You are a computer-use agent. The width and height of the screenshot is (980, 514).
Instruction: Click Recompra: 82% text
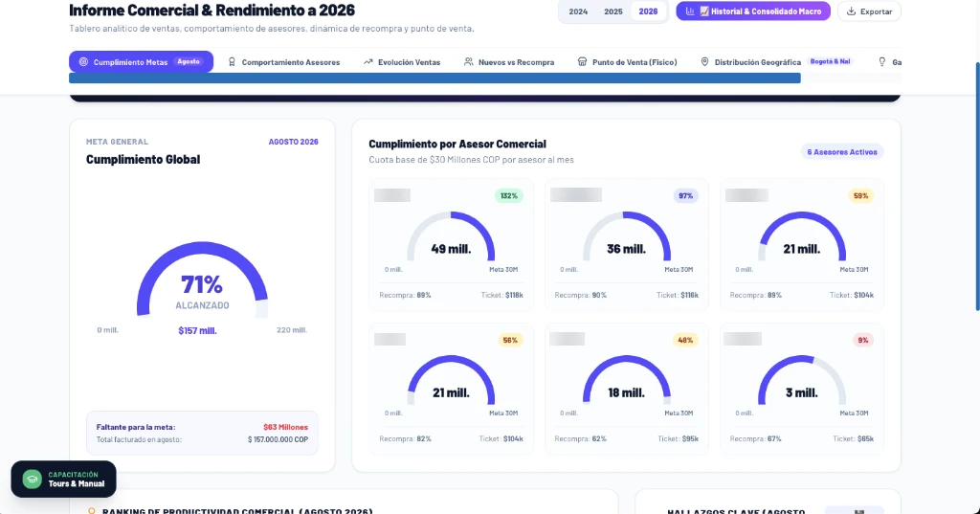[405, 439]
